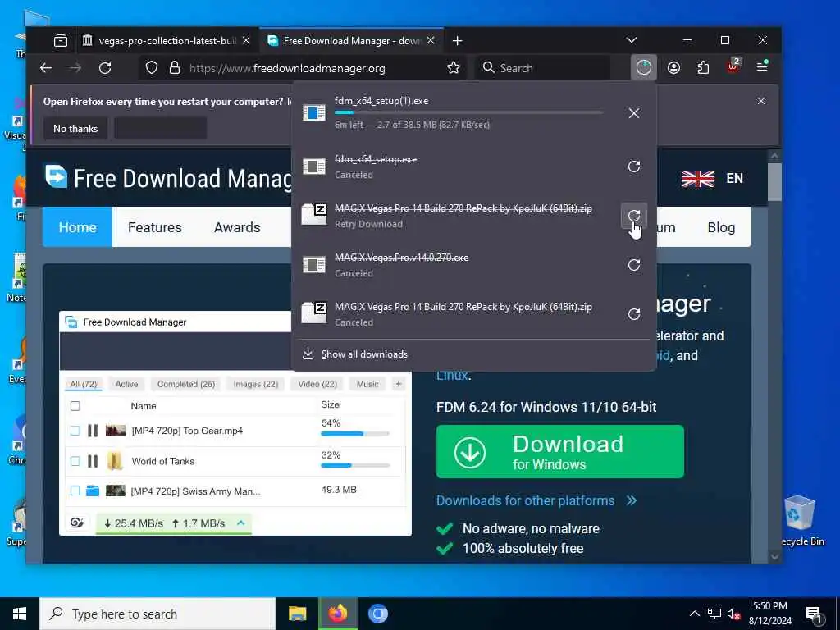Click No thanks on the notification

click(x=75, y=129)
